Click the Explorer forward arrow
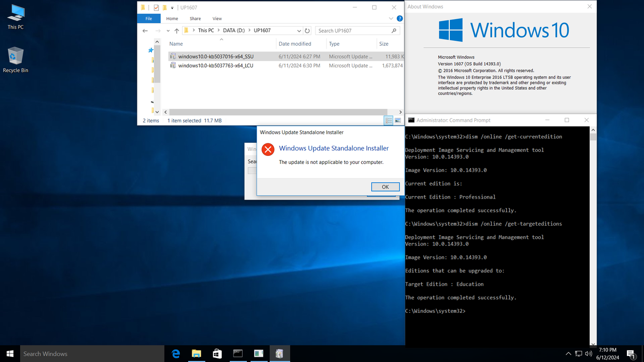The width and height of the screenshot is (644, 362). pos(158,31)
